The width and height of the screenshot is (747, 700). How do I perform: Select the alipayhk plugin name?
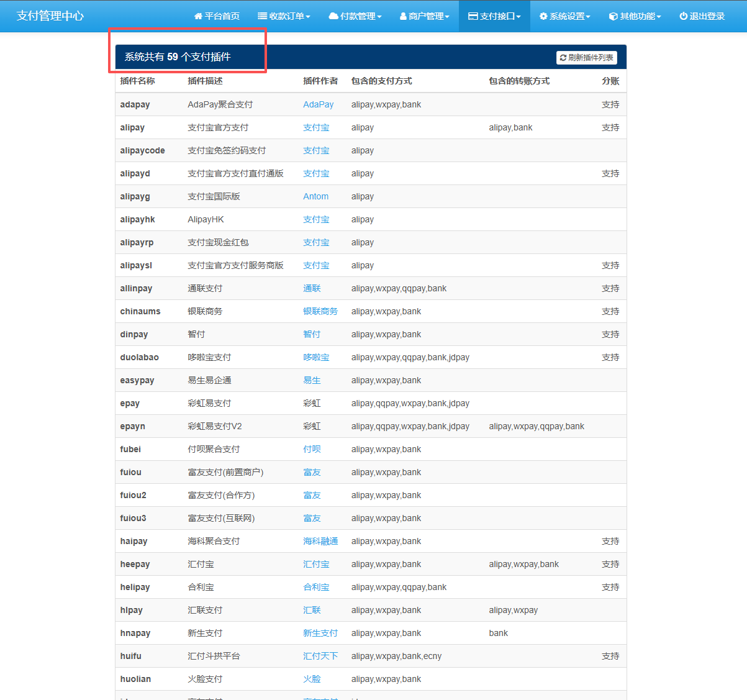pyautogui.click(x=137, y=219)
